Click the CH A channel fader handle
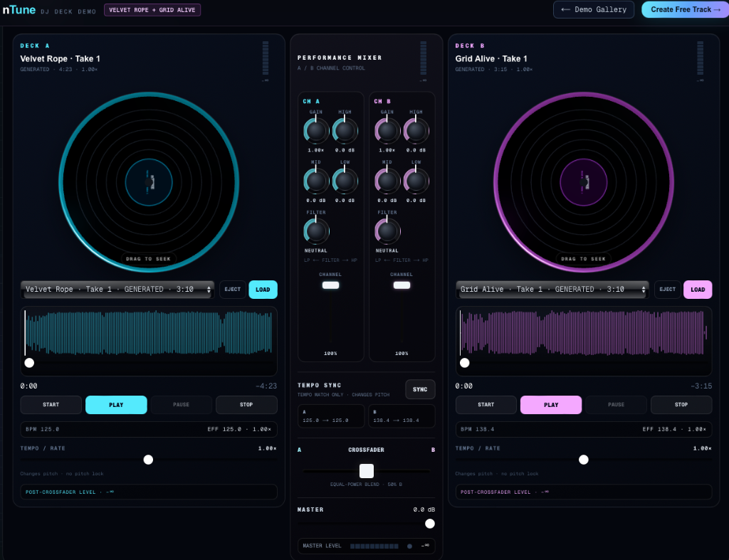 tap(330, 285)
